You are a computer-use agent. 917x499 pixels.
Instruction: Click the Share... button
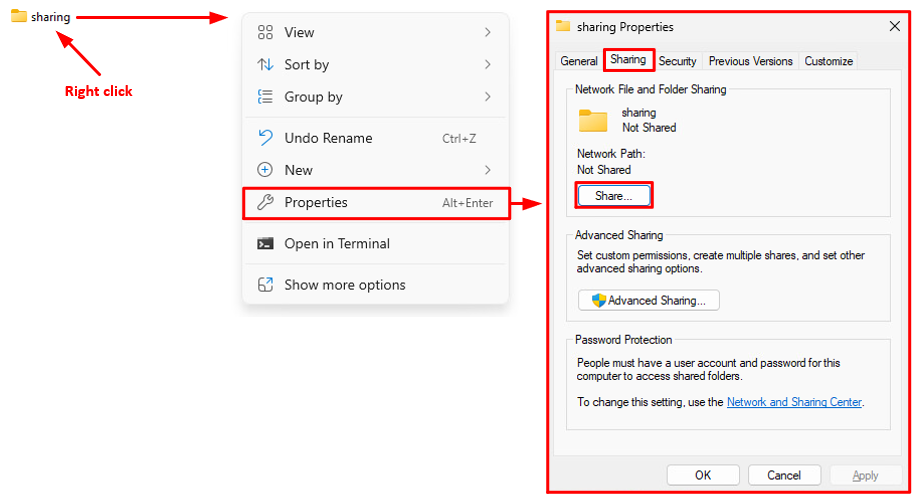[613, 196]
